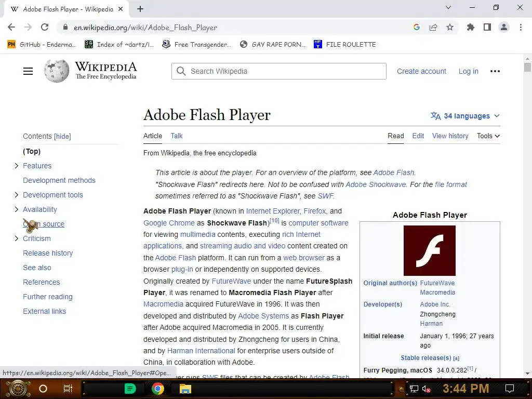
Task: Open the Tools dropdown menu
Action: [488, 136]
